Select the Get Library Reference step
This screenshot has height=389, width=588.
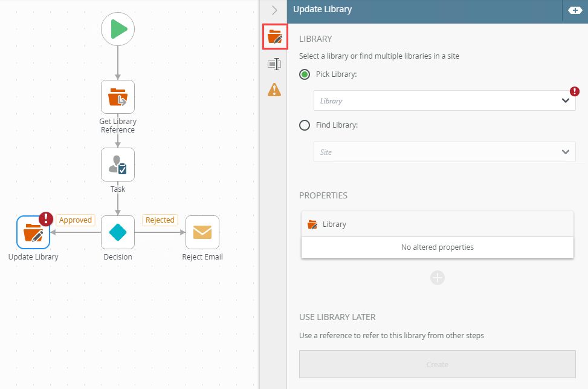click(x=118, y=97)
